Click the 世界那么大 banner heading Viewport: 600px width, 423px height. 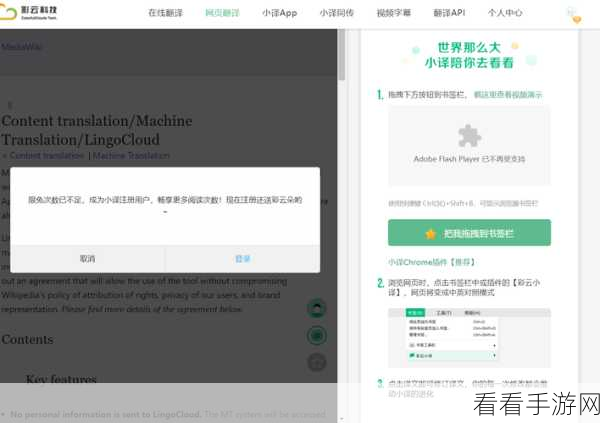469,48
